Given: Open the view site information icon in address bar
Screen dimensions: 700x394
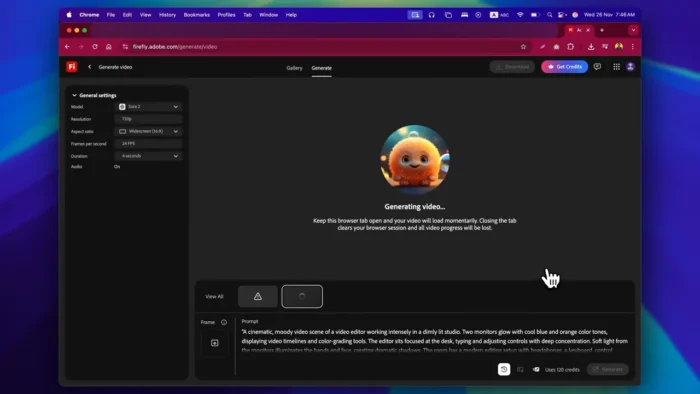Looking at the screenshot, I should 125,47.
